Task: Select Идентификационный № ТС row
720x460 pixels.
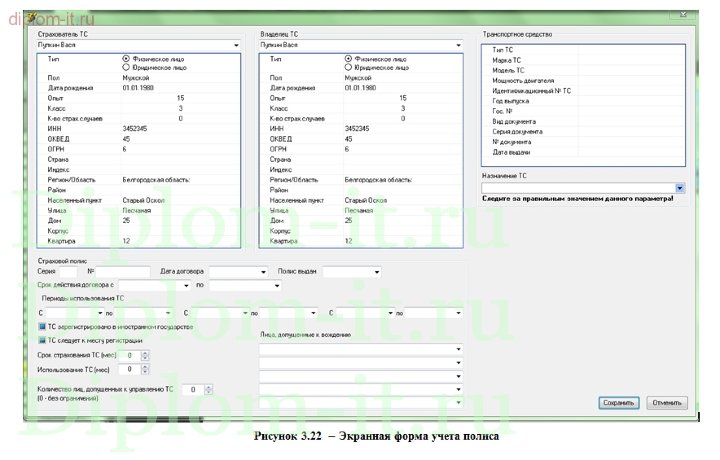Action: pyautogui.click(x=583, y=90)
